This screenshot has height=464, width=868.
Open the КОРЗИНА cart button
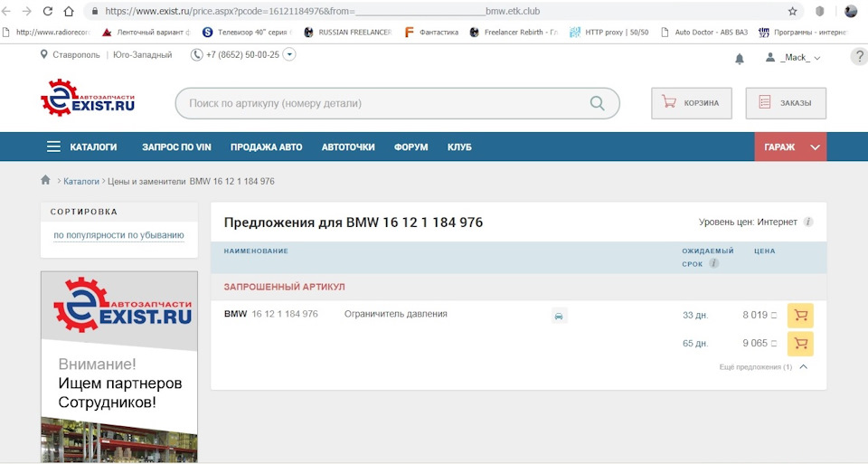tap(692, 103)
